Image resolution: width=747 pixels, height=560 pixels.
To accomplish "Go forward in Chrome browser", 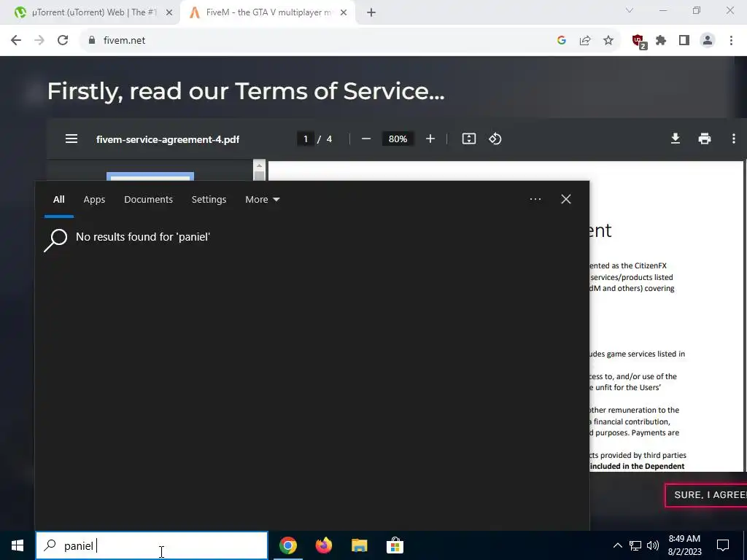I will (39, 41).
